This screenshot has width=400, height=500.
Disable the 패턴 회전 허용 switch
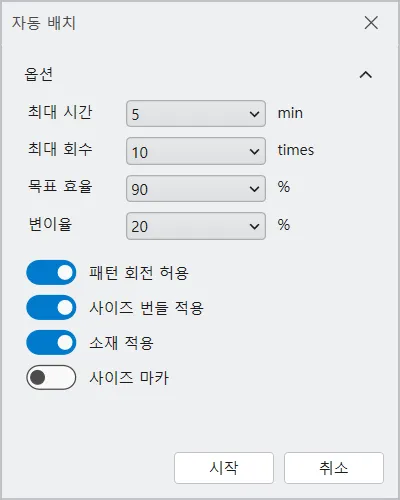click(51, 272)
